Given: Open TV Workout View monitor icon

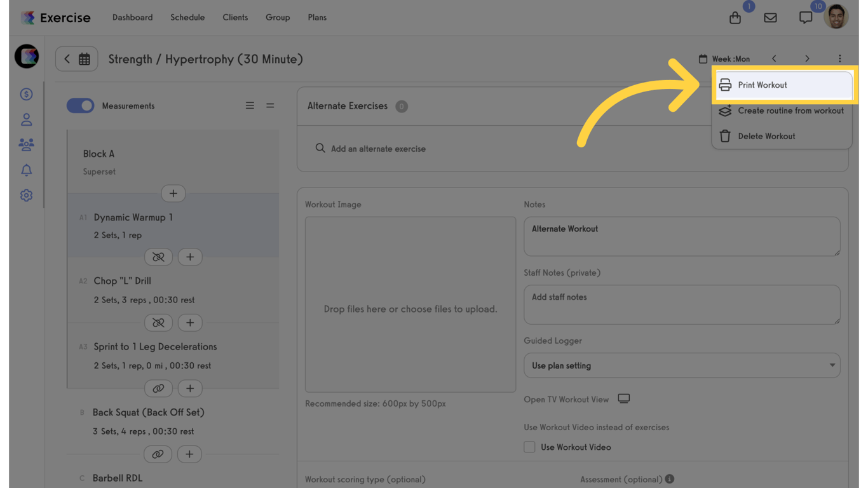Looking at the screenshot, I should point(624,398).
